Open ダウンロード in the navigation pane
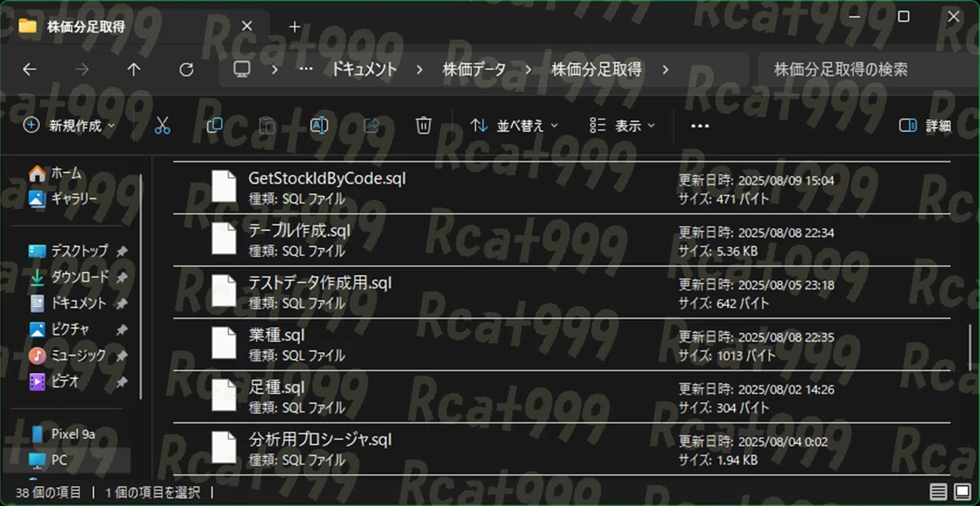The height and width of the screenshot is (506, 980). pos(78,277)
